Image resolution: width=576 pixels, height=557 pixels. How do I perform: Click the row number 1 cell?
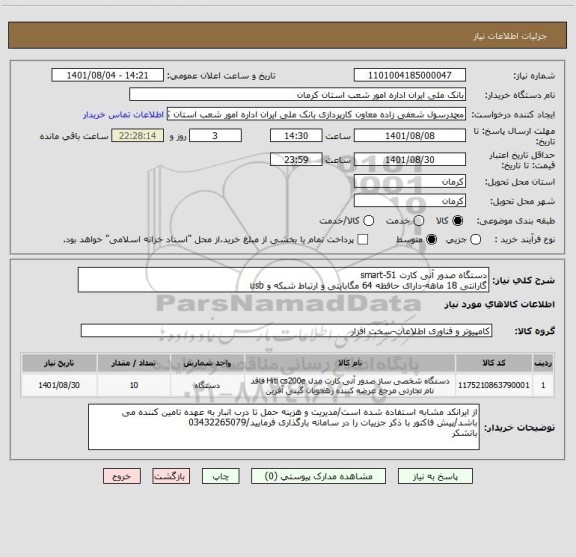coord(543,385)
